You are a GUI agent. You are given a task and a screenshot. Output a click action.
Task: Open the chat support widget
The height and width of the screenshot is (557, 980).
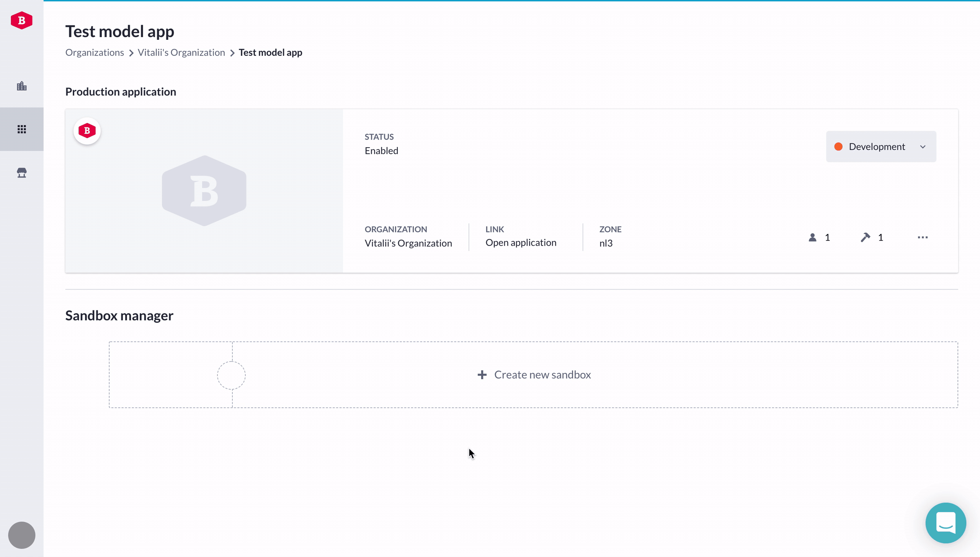(x=946, y=523)
